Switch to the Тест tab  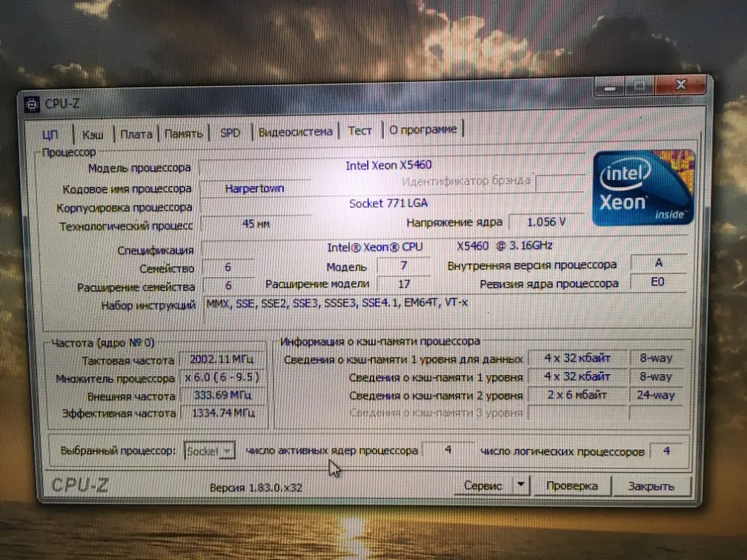click(x=359, y=131)
